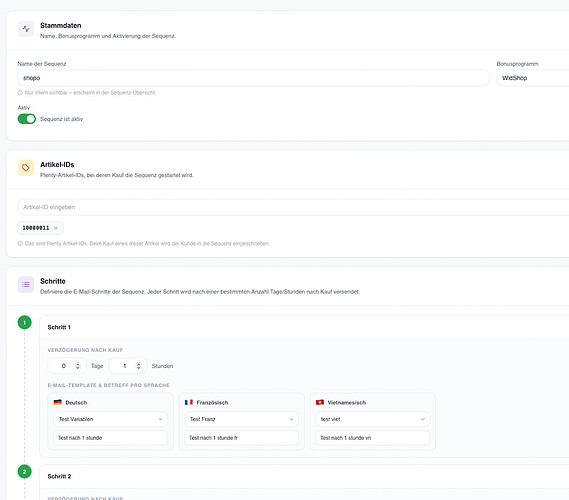Click the Artikel-IDs section heading

[x=57, y=164]
